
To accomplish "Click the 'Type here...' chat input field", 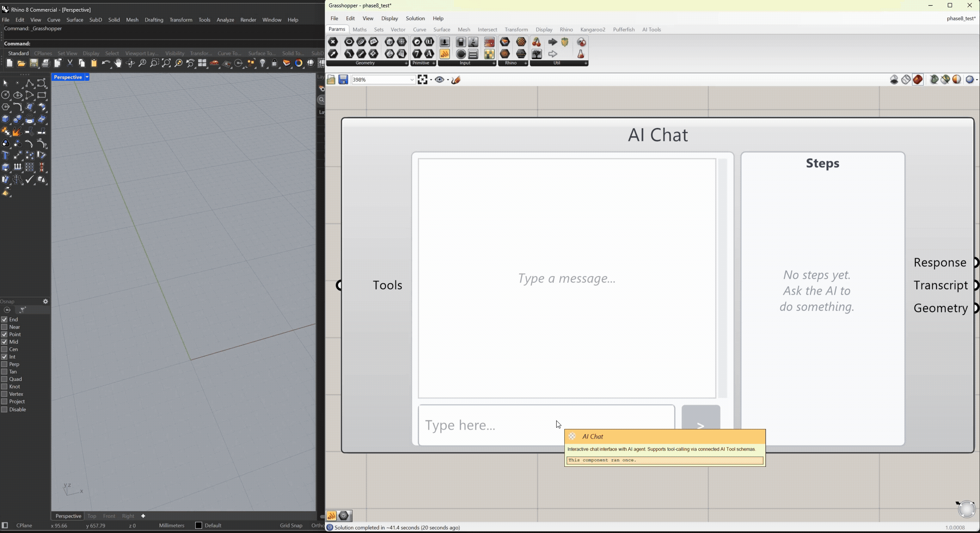I will (546, 425).
